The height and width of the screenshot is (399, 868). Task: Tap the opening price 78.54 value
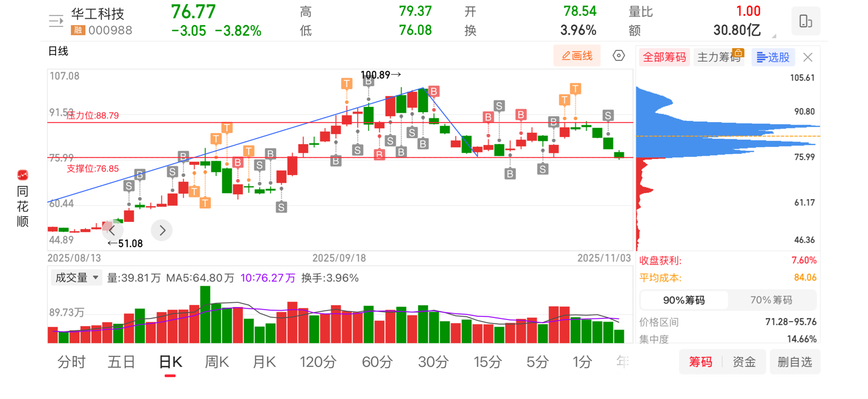(580, 11)
